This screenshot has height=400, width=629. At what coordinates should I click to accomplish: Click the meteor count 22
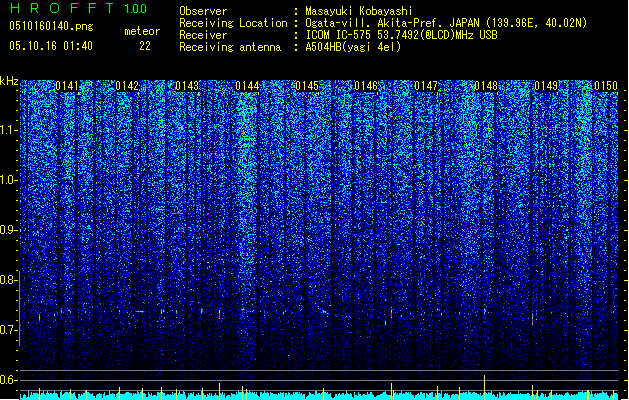point(145,46)
